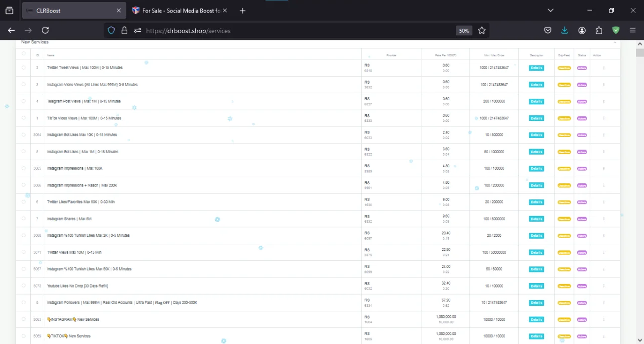Image resolution: width=644 pixels, height=344 pixels.
Task: Click service name Instagram %100 Turkish Likes Max 2K
Action: click(x=89, y=235)
